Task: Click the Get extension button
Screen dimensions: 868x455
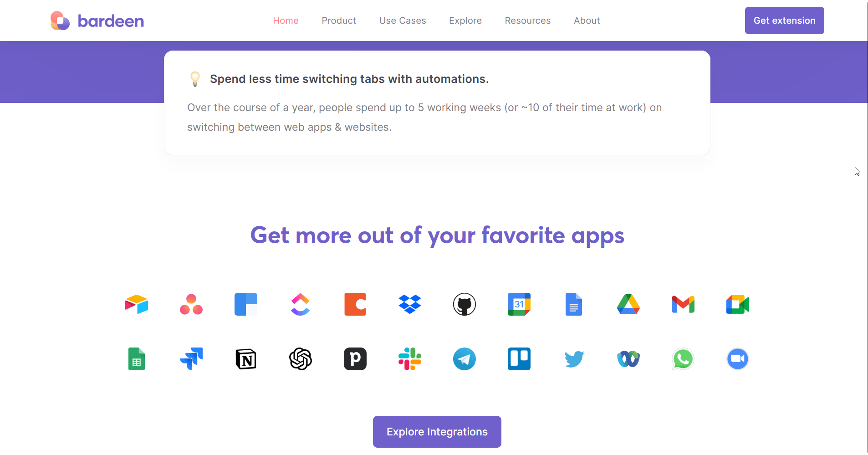Action: (785, 20)
